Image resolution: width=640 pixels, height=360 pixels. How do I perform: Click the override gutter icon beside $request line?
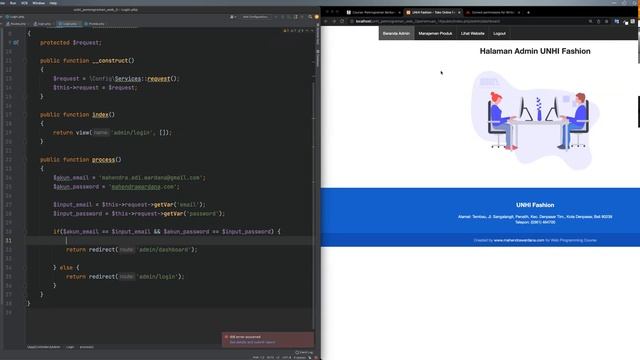coord(16,42)
